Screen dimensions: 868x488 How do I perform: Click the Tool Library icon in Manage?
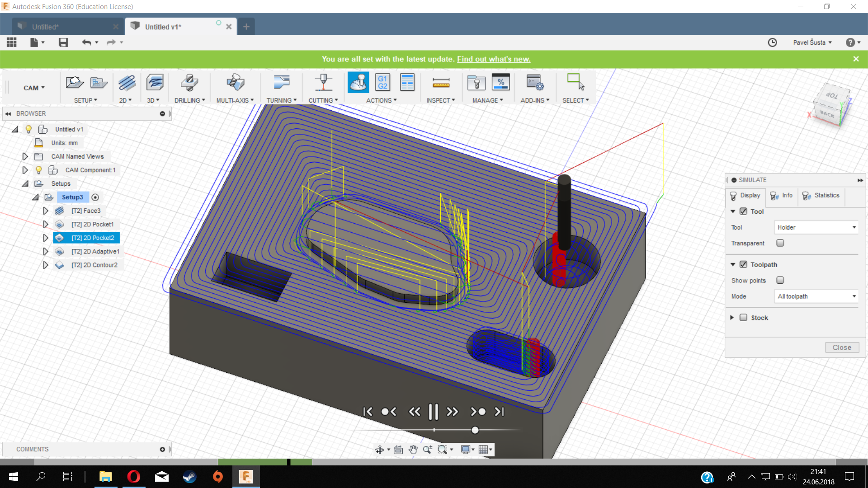pos(476,83)
